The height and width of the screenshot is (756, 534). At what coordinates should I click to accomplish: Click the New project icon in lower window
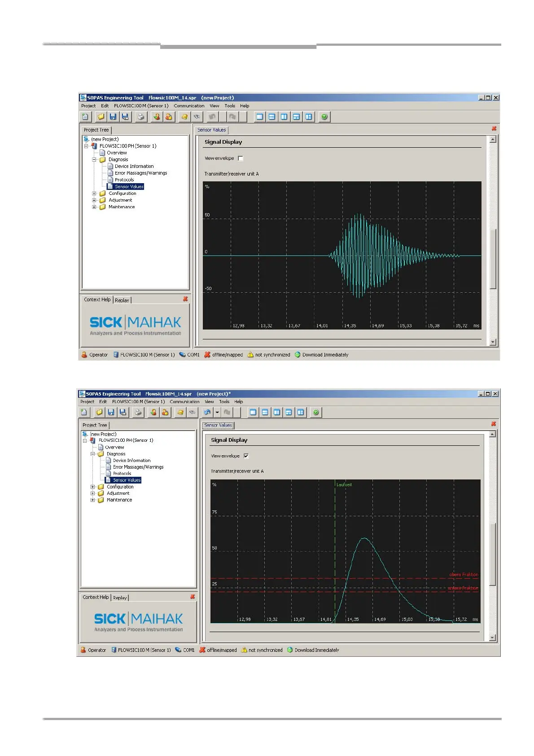coord(84,412)
